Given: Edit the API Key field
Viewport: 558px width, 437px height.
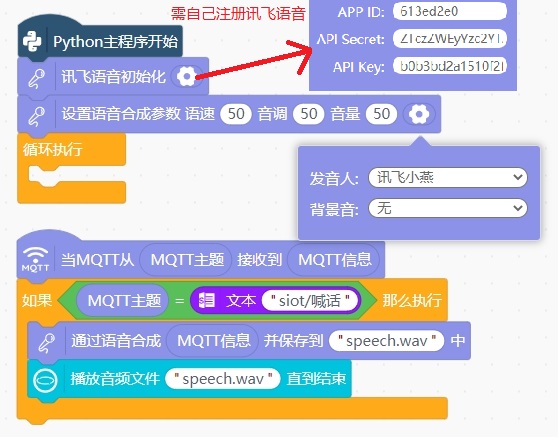Looking at the screenshot, I should (450, 66).
